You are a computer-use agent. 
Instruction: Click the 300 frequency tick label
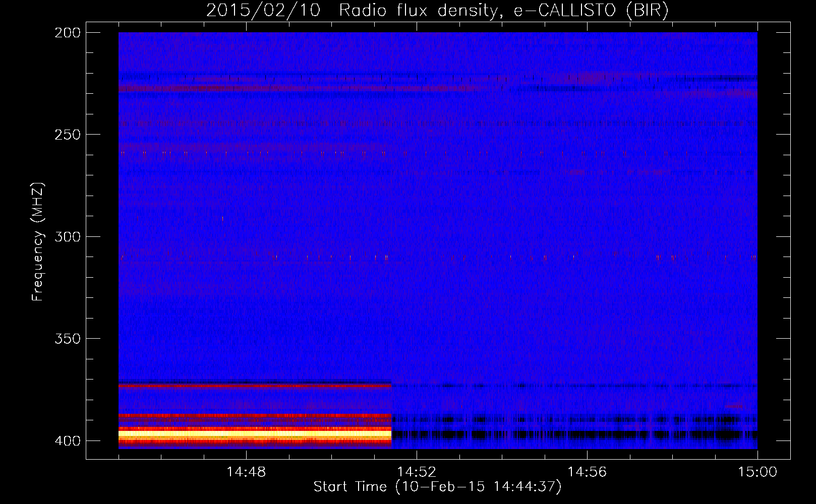(68, 236)
